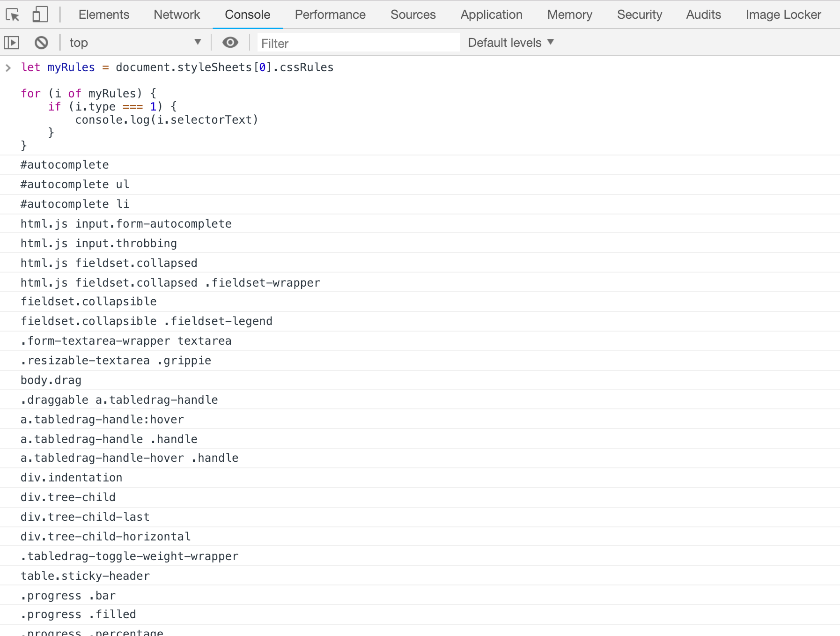Click the inspect element picker icon
This screenshot has height=636, width=840.
coord(13,15)
